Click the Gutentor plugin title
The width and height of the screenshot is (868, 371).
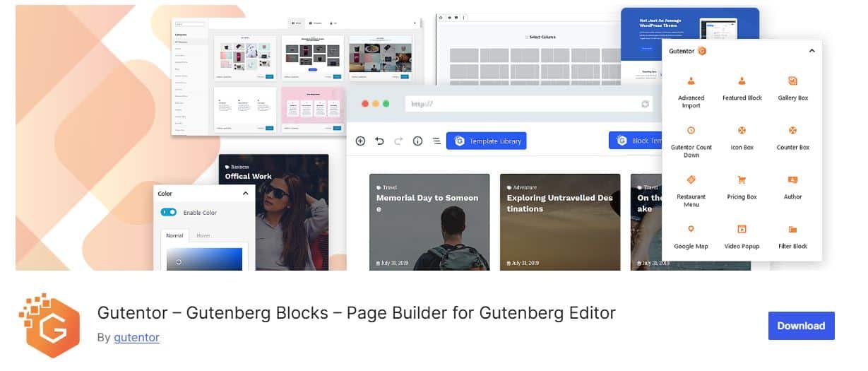click(356, 312)
